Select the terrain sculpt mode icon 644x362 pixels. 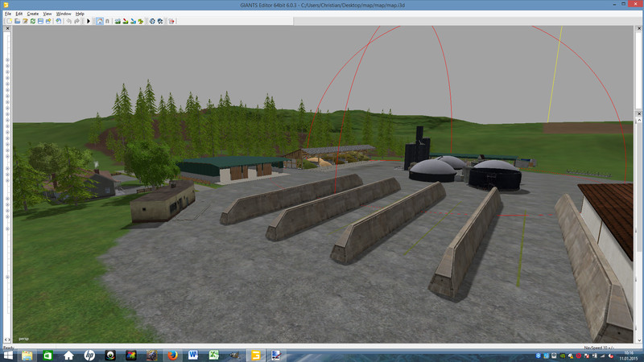pos(118,21)
